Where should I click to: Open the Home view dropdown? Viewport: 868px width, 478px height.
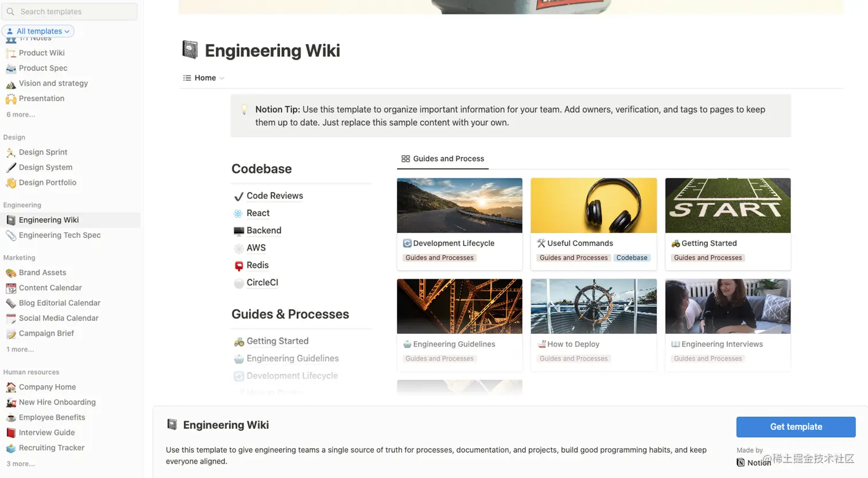pyautogui.click(x=204, y=78)
